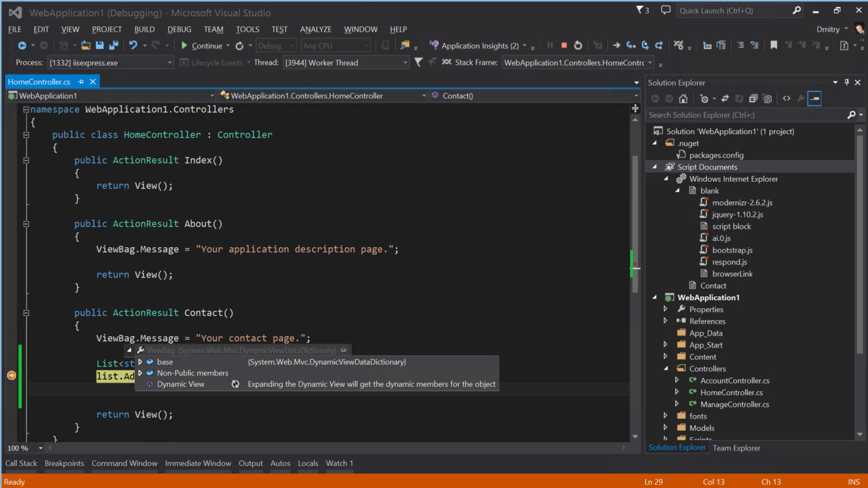Click the Save All toolbar icon
Screen dimensions: 868x488
(114, 46)
